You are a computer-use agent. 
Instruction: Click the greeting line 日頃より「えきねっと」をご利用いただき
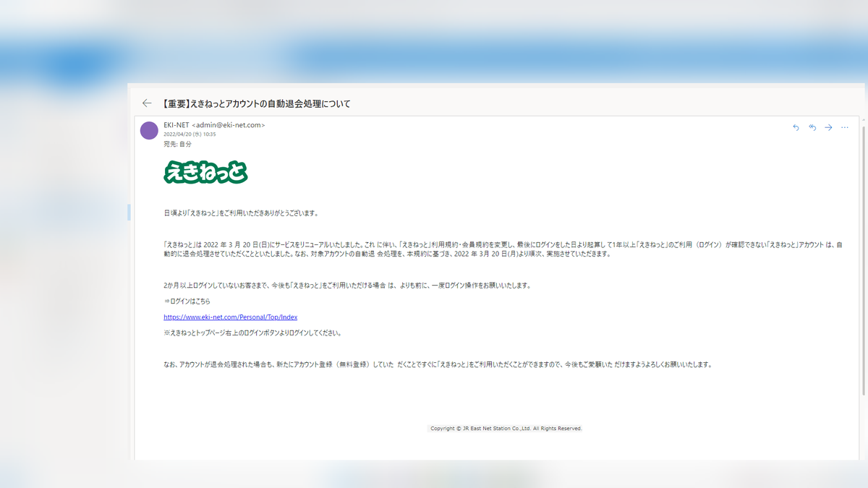[241, 213]
